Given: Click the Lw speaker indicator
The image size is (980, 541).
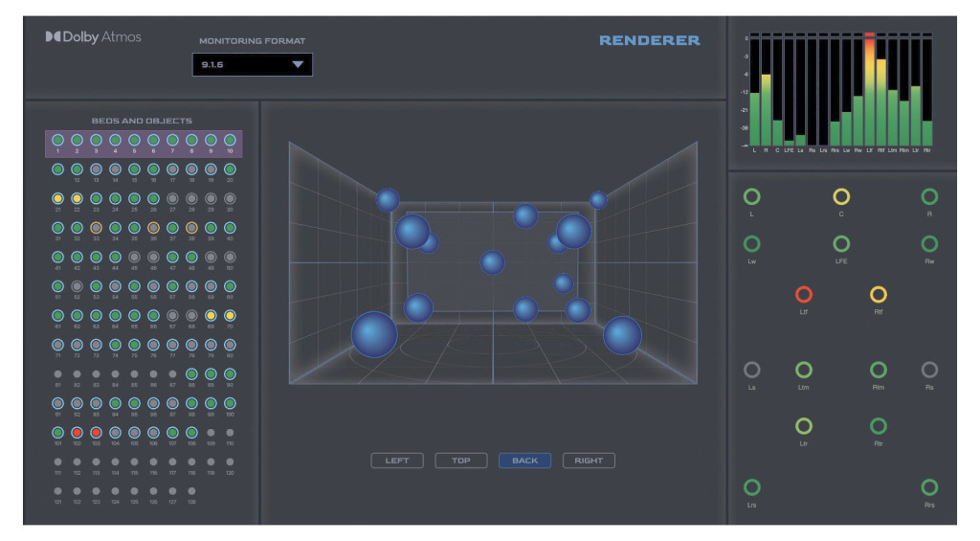Looking at the screenshot, I should coord(752,244).
